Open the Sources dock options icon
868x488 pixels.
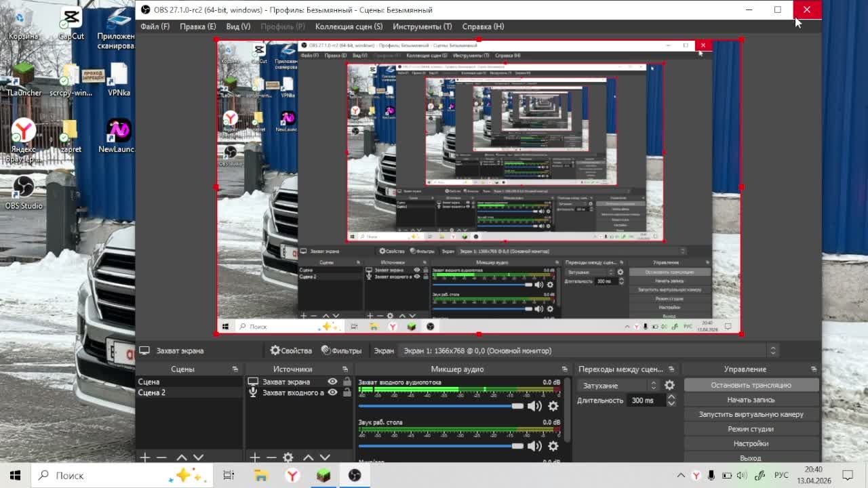tap(345, 369)
